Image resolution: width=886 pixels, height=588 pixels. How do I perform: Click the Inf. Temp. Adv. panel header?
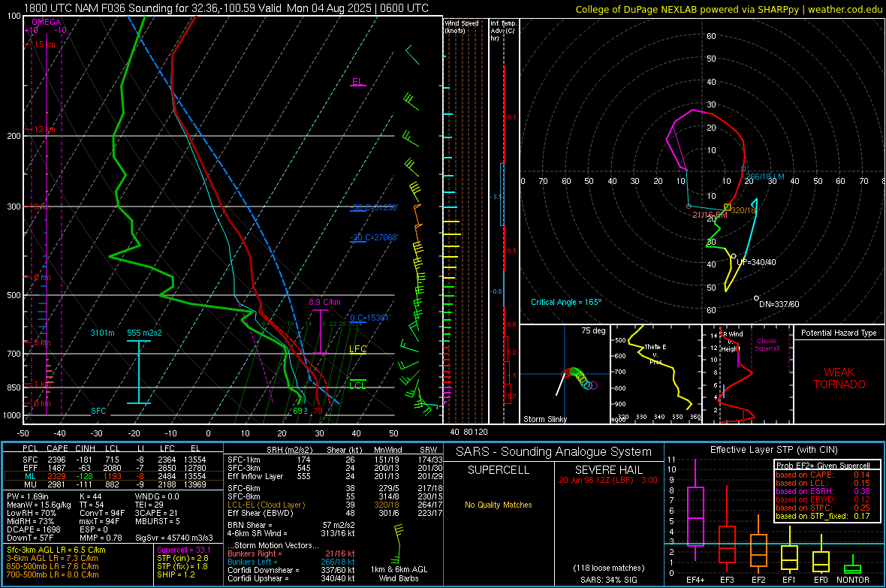click(503, 31)
